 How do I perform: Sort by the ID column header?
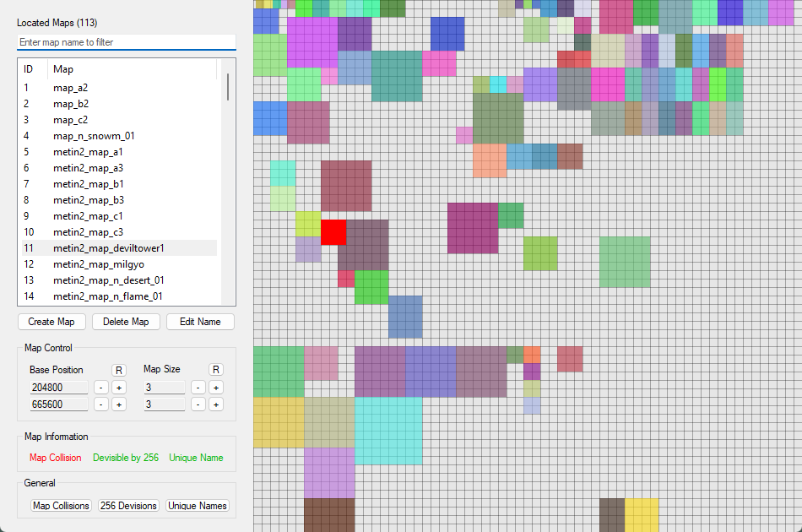(35, 69)
